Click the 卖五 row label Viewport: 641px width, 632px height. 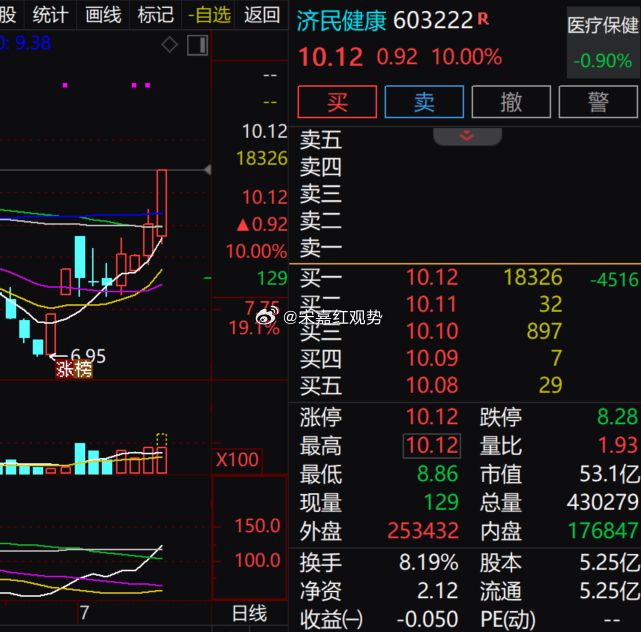click(x=320, y=140)
